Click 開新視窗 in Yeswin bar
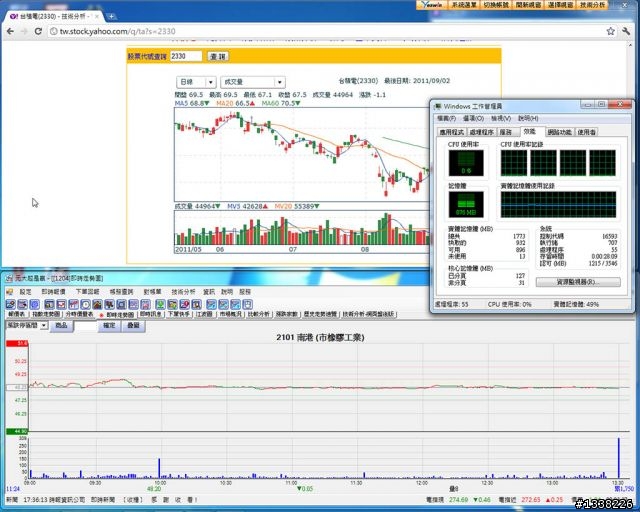Screen dimensions: 640x512 click(528, 5)
